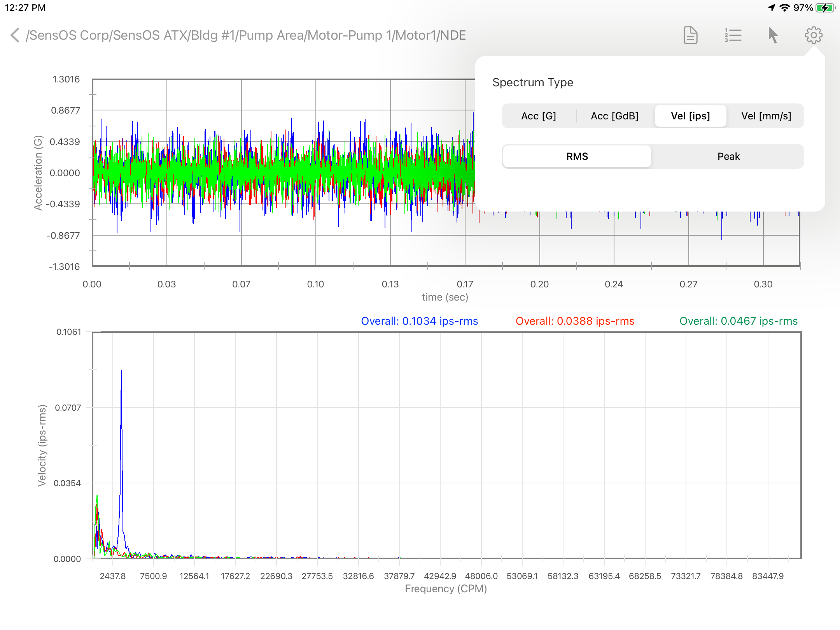Select Acc [G] spectrum type
The height and width of the screenshot is (630, 840).
[x=539, y=116]
